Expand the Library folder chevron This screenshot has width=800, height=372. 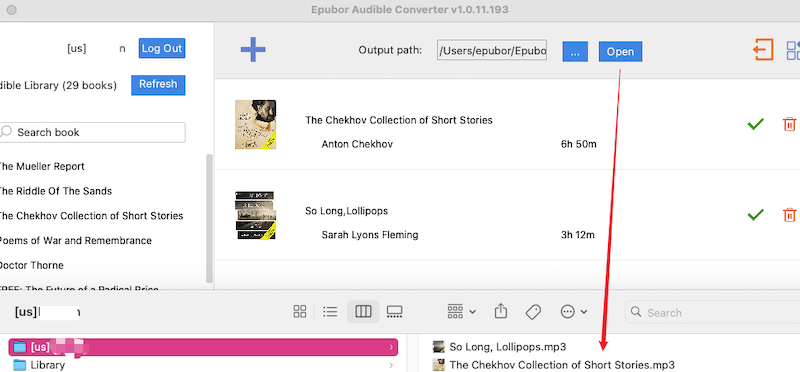391,365
